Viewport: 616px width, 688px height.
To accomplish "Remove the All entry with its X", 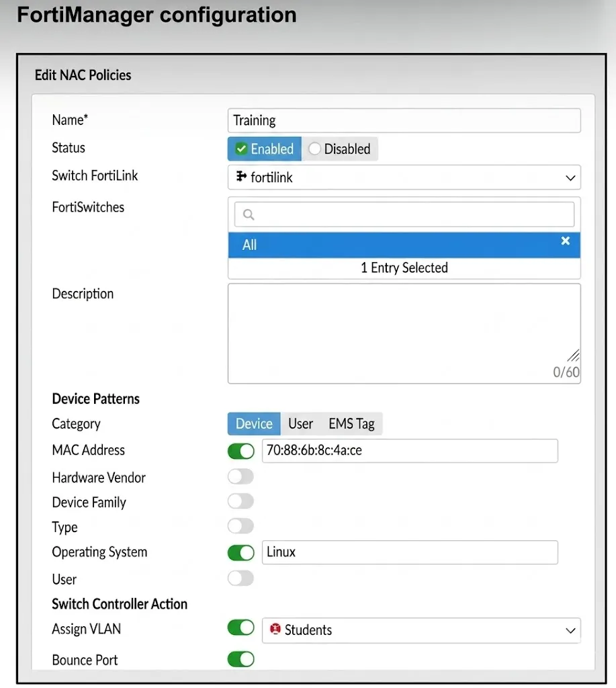I will point(565,241).
